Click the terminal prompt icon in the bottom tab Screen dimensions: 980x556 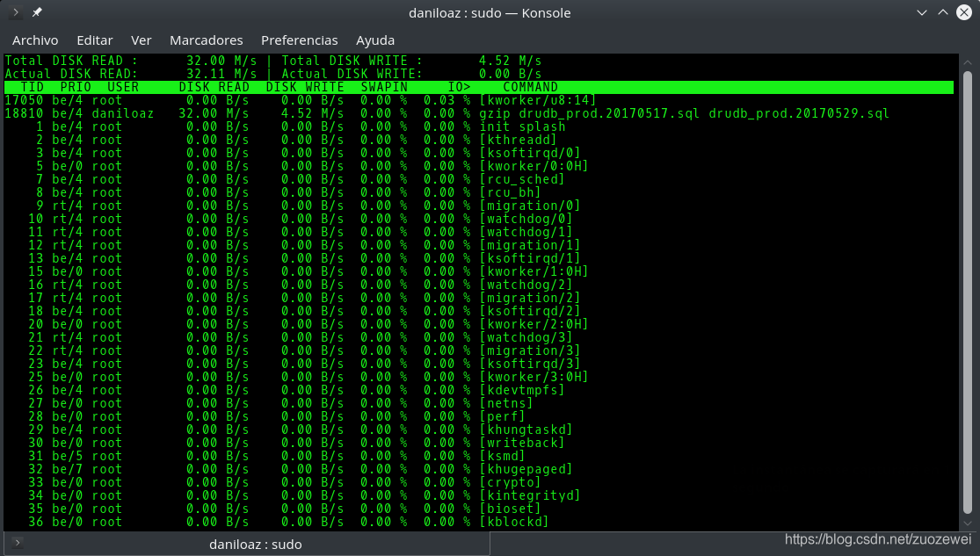click(18, 544)
